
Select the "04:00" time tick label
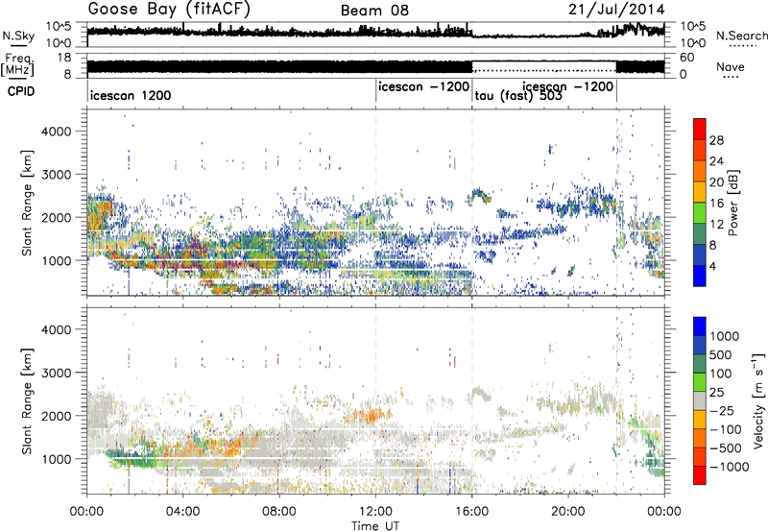click(x=183, y=512)
